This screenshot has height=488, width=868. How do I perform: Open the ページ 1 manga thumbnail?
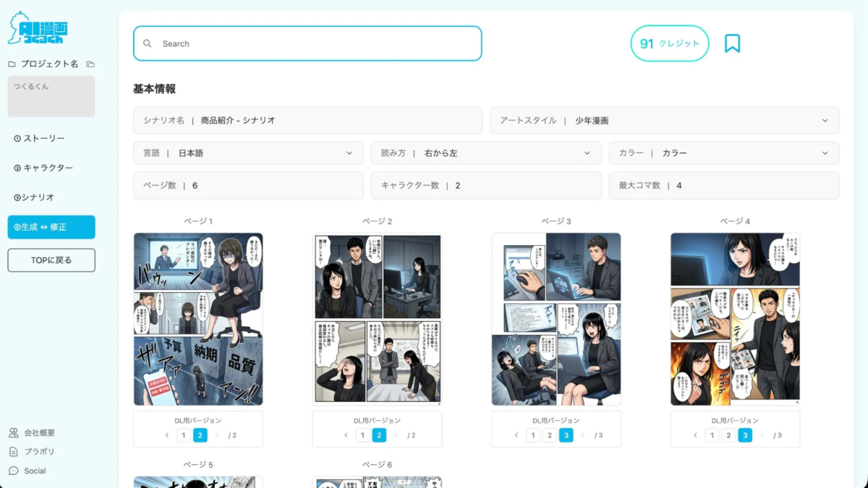pos(198,318)
